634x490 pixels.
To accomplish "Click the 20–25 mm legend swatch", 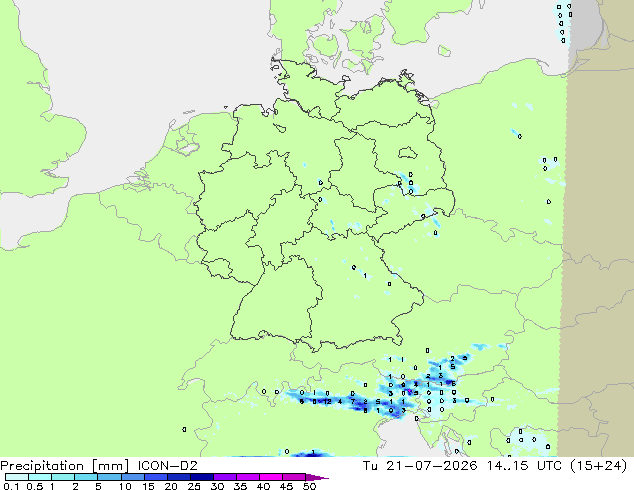I will 178,477.
